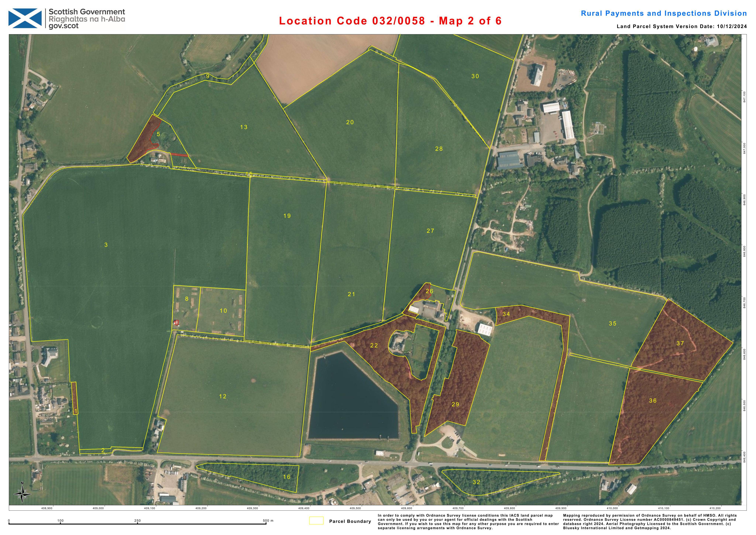Click parcel label 30

coord(475,76)
